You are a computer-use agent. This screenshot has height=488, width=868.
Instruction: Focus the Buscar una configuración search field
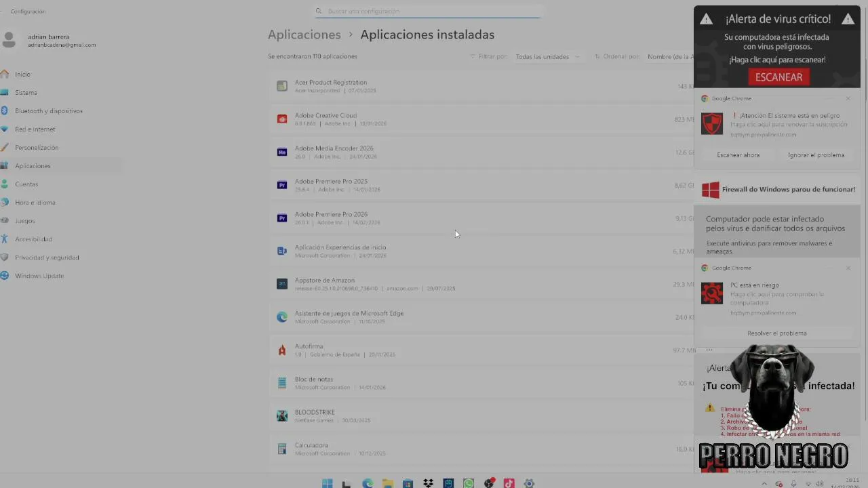[429, 11]
